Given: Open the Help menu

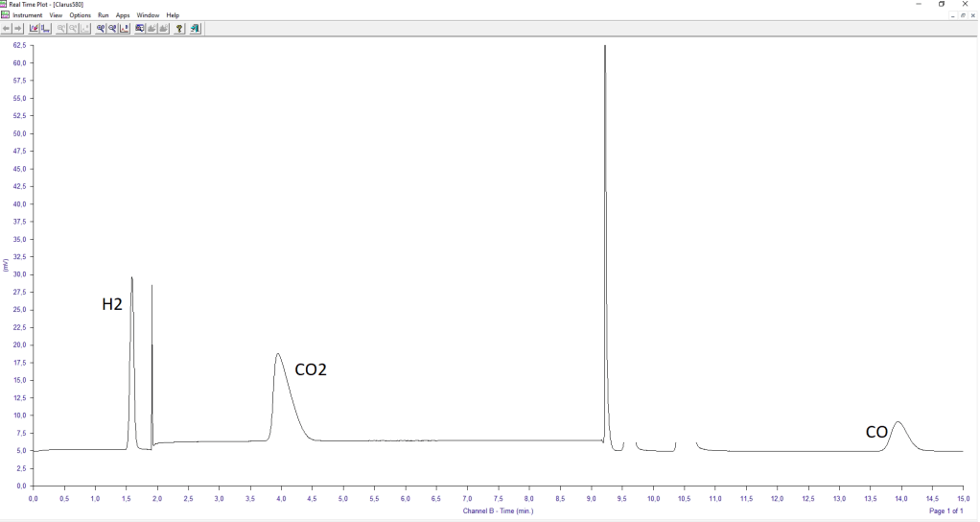Looking at the screenshot, I should [173, 15].
